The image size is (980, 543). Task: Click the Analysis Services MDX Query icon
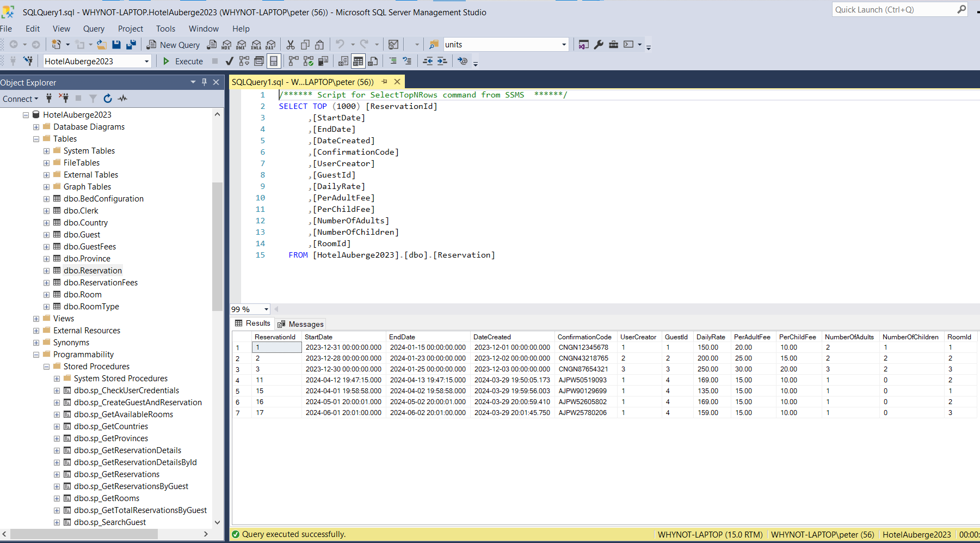[x=227, y=45]
